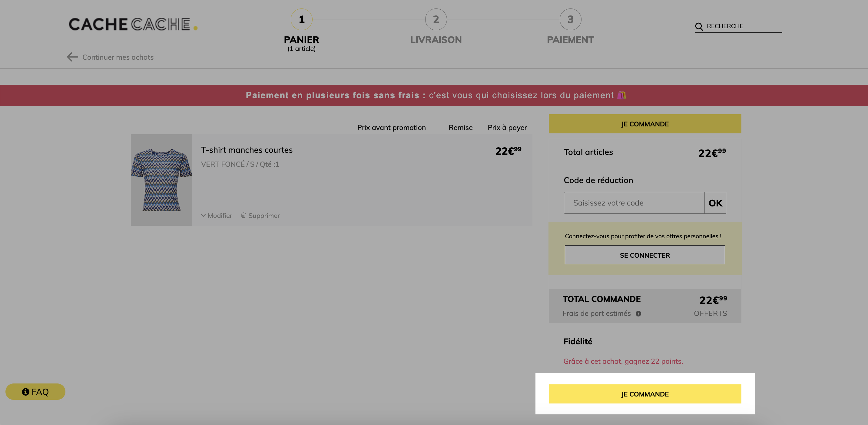868x425 pixels.
Task: Validate the promo code with OK
Action: click(715, 203)
